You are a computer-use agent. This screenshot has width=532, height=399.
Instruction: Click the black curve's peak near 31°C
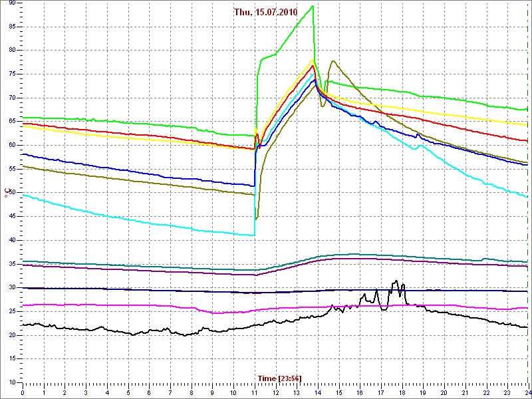point(396,281)
